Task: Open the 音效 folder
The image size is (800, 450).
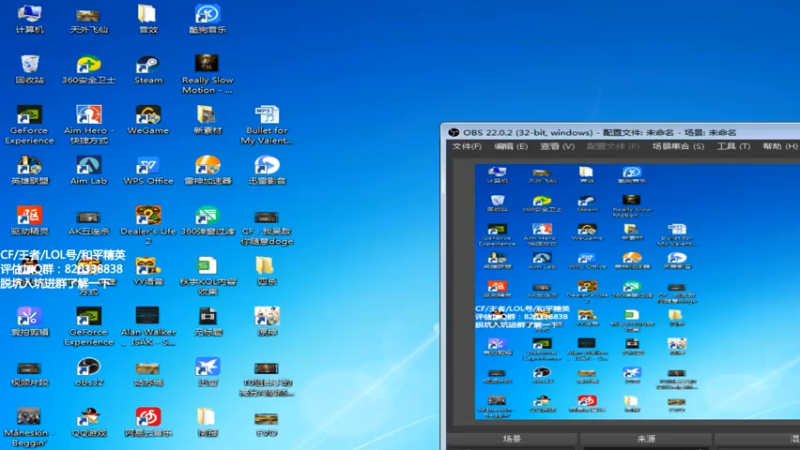Action: 148,19
